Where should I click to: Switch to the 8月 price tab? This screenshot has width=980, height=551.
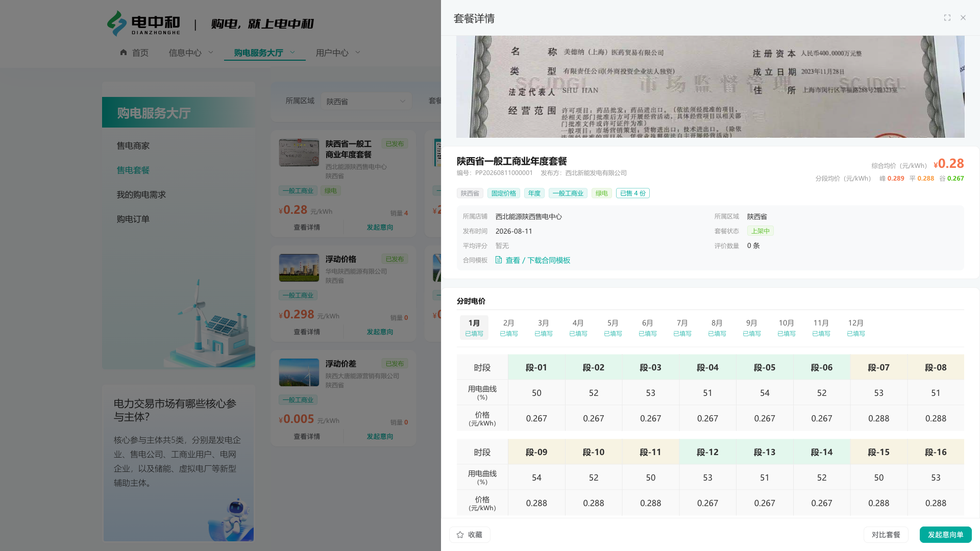[x=717, y=328]
